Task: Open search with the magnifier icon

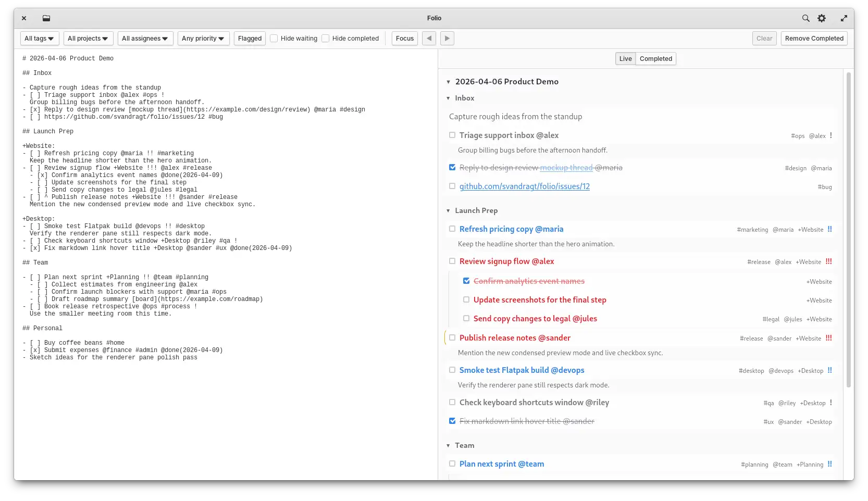Action: [805, 18]
